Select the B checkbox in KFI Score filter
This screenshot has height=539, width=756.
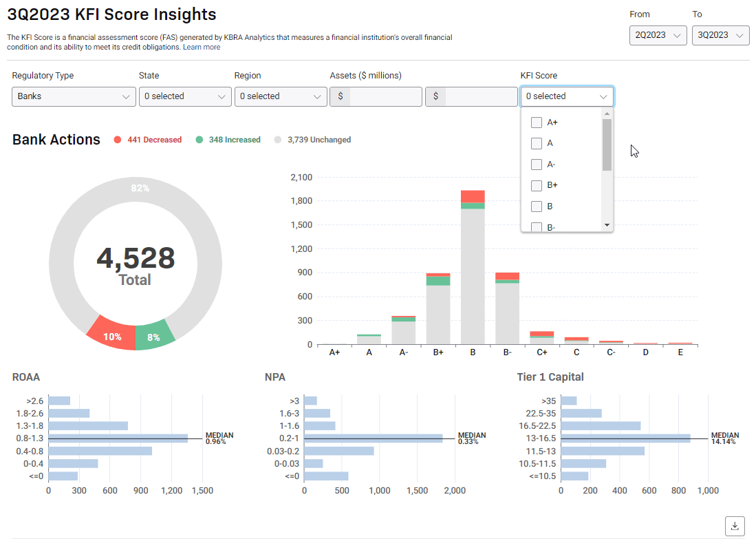[535, 206]
